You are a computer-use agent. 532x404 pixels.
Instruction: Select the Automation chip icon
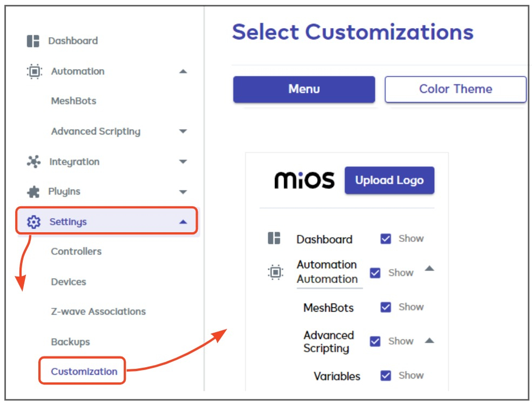point(31,71)
